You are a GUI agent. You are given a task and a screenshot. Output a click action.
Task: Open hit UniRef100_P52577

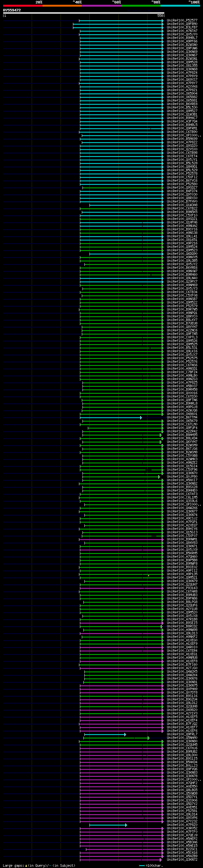(x=182, y=21)
